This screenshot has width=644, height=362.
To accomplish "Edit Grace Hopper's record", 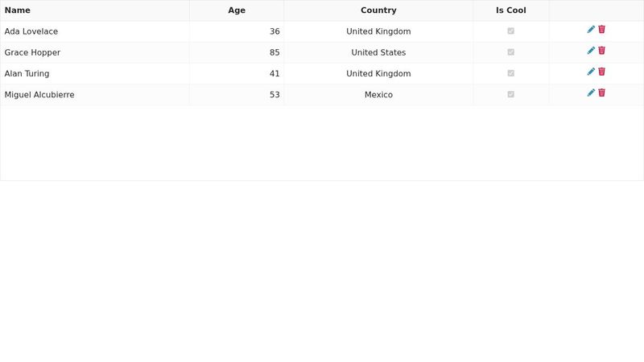I will point(591,51).
